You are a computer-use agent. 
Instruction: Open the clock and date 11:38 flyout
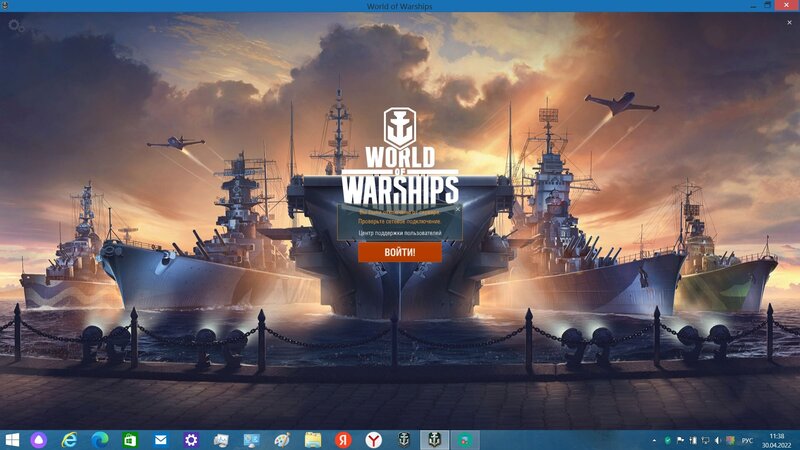tap(777, 440)
